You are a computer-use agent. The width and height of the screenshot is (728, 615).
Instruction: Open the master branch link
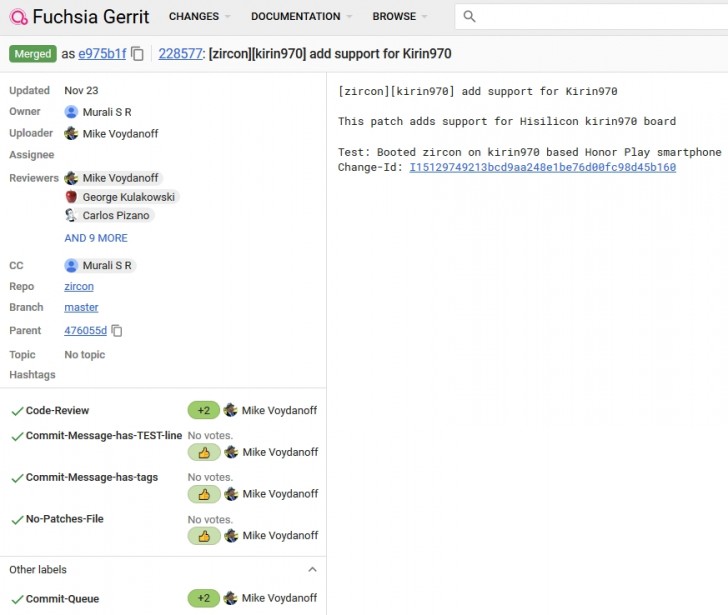point(81,307)
